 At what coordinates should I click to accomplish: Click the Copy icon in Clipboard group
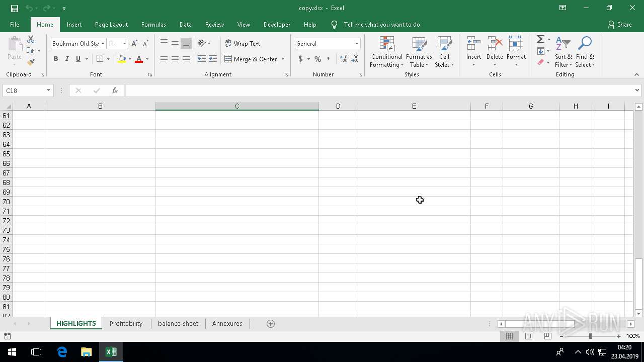tap(31, 51)
